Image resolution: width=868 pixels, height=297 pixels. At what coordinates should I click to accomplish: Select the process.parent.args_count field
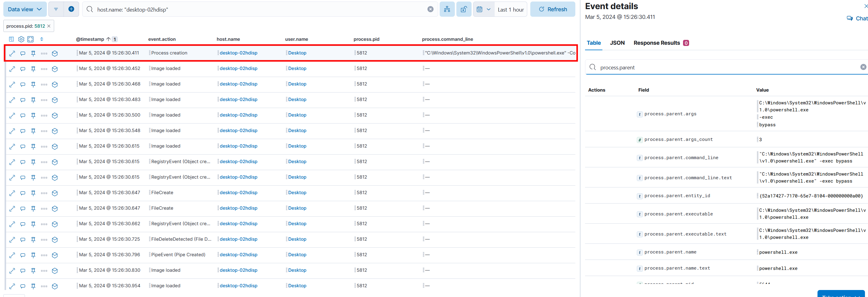[678, 140]
